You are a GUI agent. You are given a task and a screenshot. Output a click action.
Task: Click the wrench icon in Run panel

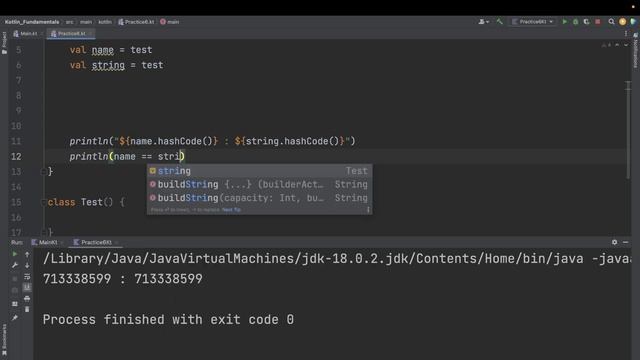pos(15,265)
